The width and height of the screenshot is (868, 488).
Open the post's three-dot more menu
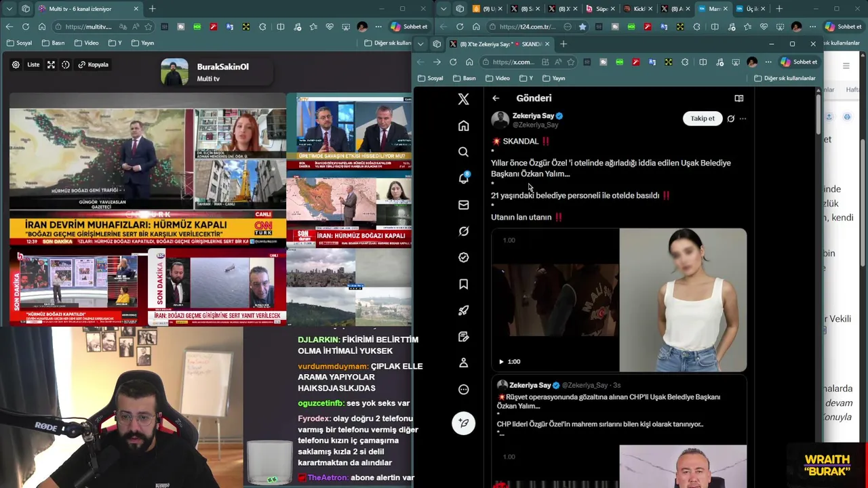(743, 119)
